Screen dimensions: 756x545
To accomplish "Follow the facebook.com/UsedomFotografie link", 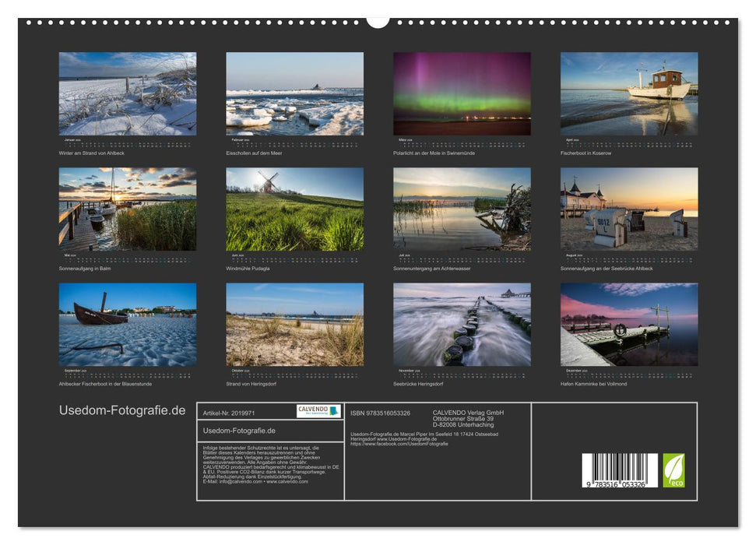I will [400, 443].
